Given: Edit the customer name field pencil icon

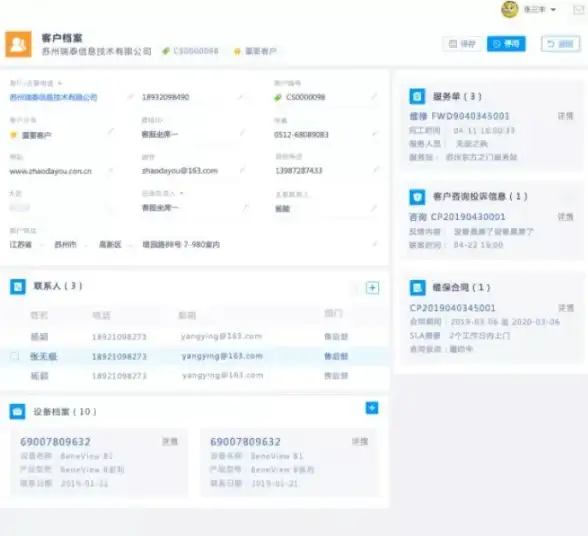Looking at the screenshot, I should click(130, 97).
